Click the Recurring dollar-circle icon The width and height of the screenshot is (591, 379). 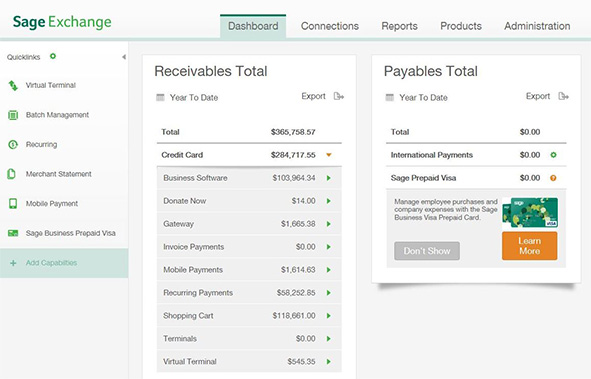[13, 144]
